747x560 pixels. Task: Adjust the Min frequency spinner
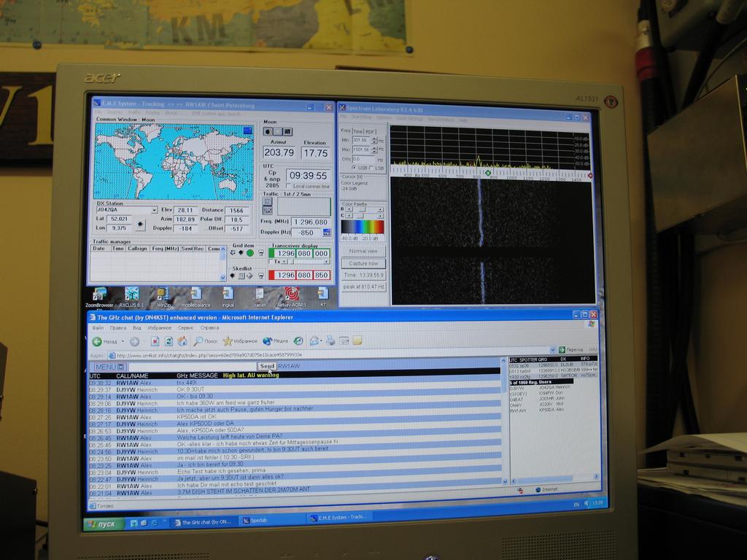point(374,141)
